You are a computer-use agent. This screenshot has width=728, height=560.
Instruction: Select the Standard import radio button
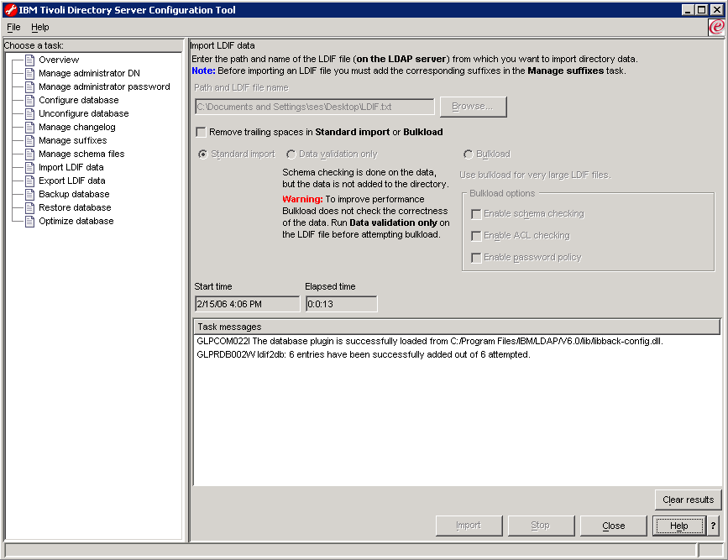[x=202, y=154]
